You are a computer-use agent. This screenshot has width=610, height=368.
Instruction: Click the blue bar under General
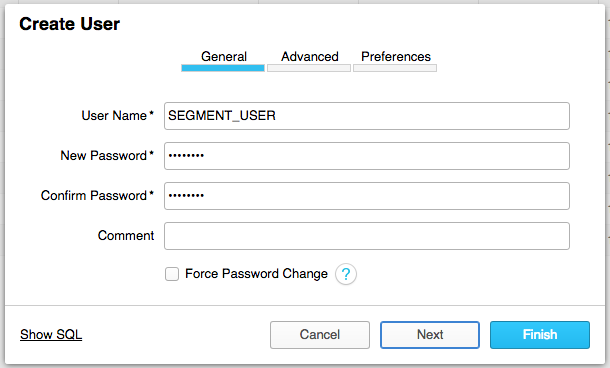223,68
